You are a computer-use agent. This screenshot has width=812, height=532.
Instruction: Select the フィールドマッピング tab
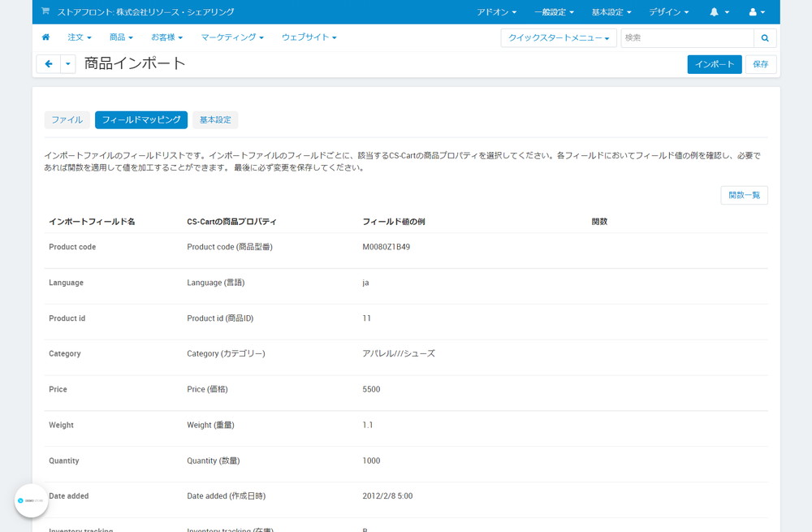(140, 119)
